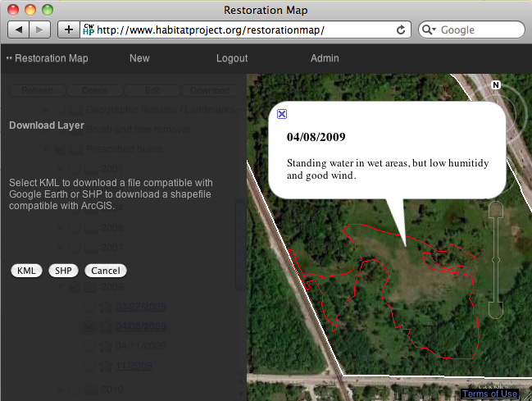Toggle the 2007 folder checkbox

(75, 248)
